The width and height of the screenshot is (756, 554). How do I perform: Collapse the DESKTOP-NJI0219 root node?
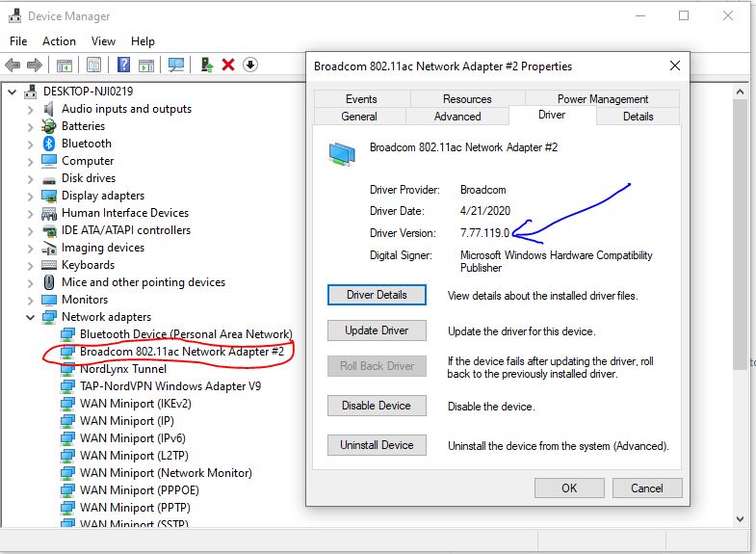pyautogui.click(x=13, y=92)
